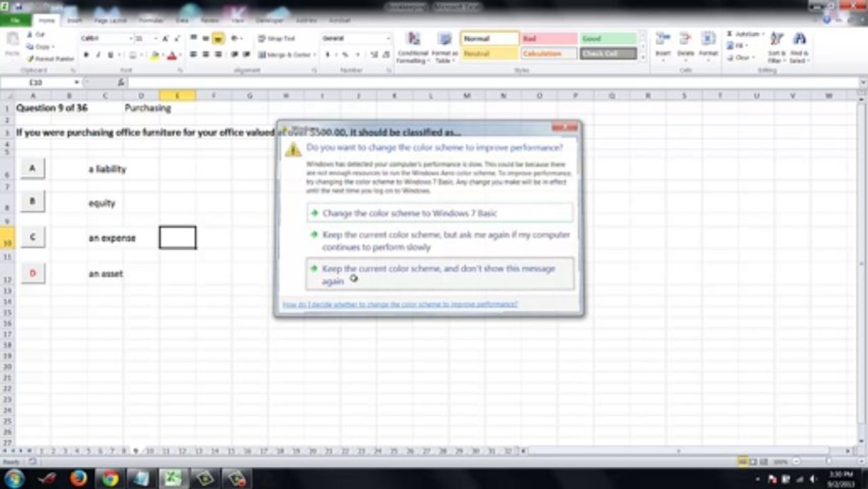Apply Percent Style format
The image size is (868, 489).
tap(344, 54)
